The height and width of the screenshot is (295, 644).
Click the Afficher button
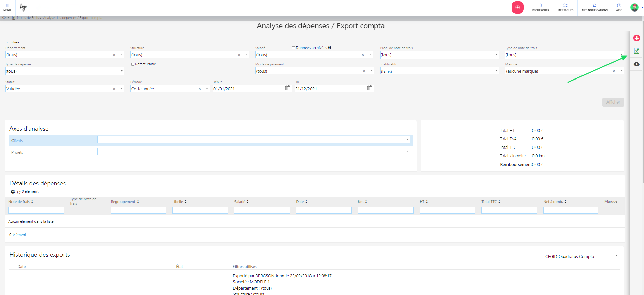click(613, 102)
